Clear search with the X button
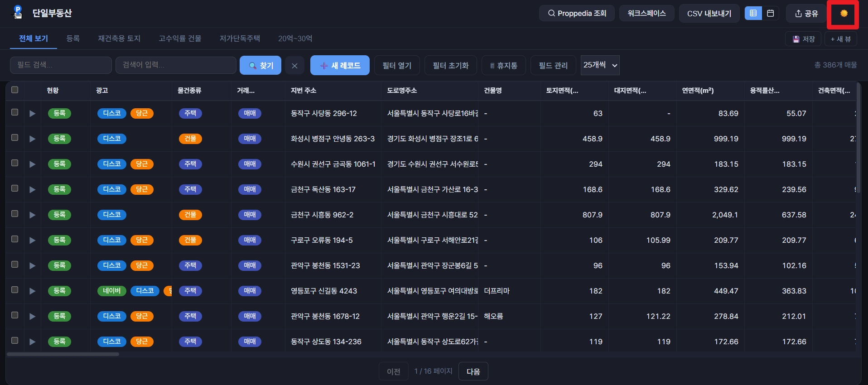The height and width of the screenshot is (385, 868). pyautogui.click(x=294, y=66)
